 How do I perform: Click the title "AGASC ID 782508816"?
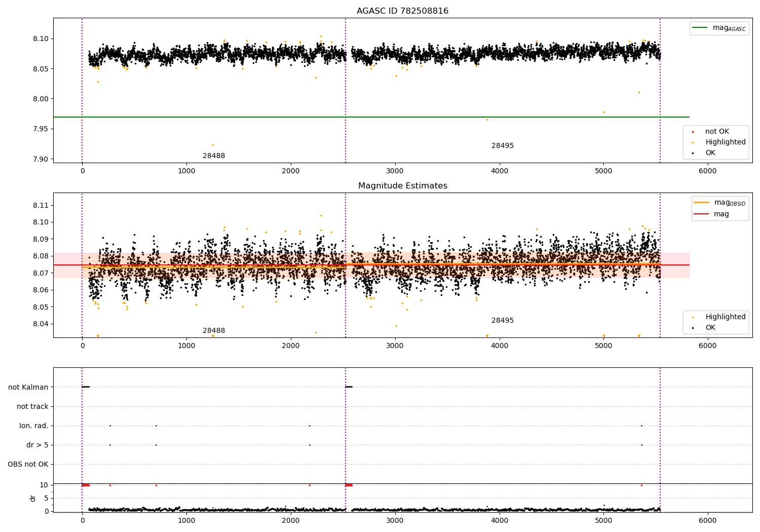(402, 11)
